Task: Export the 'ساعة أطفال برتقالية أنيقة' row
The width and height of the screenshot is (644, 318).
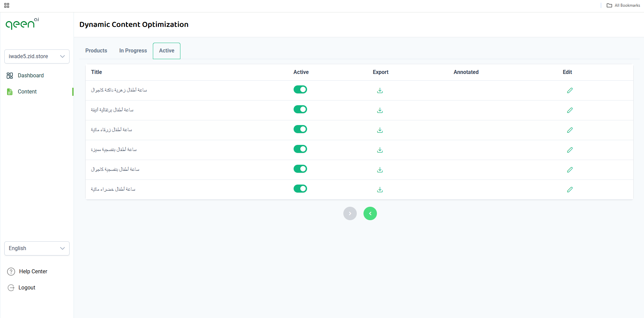Action: click(x=380, y=110)
